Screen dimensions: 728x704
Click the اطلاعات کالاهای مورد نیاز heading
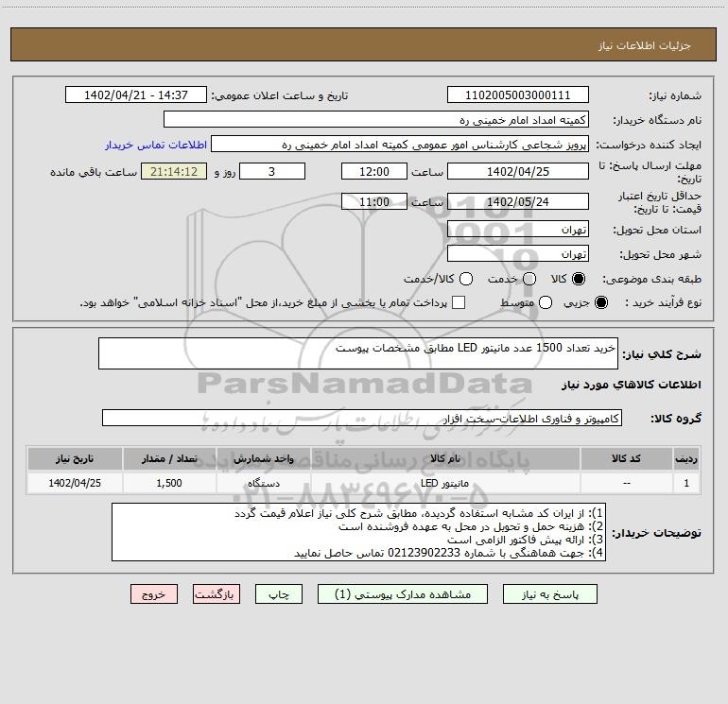click(x=631, y=385)
